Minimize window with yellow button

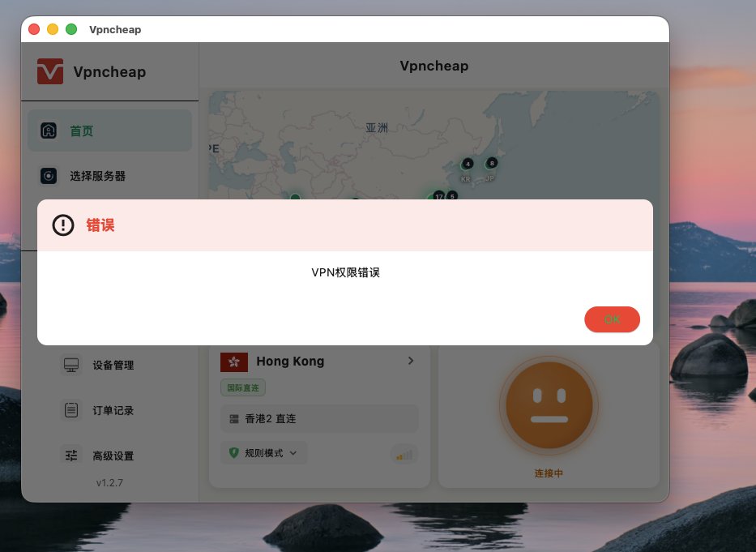click(53, 29)
